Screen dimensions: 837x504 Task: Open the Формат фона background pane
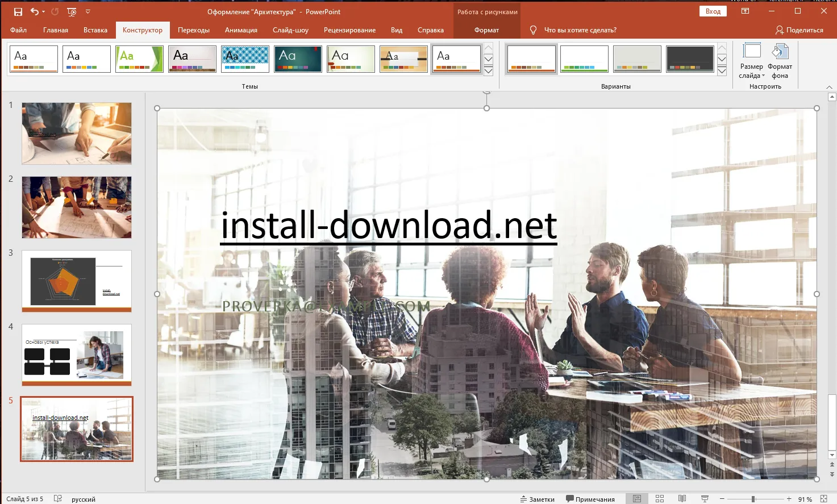coord(780,61)
